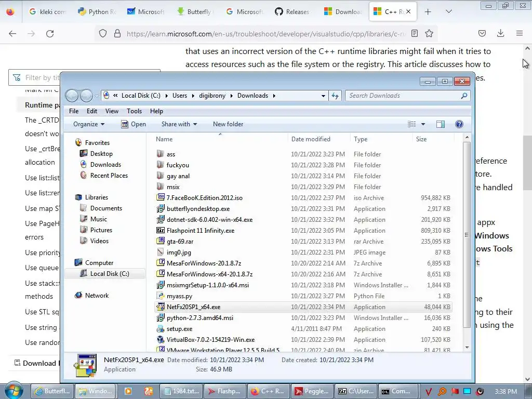
Task: Open Firefox downloads arrow icon
Action: 500,33
